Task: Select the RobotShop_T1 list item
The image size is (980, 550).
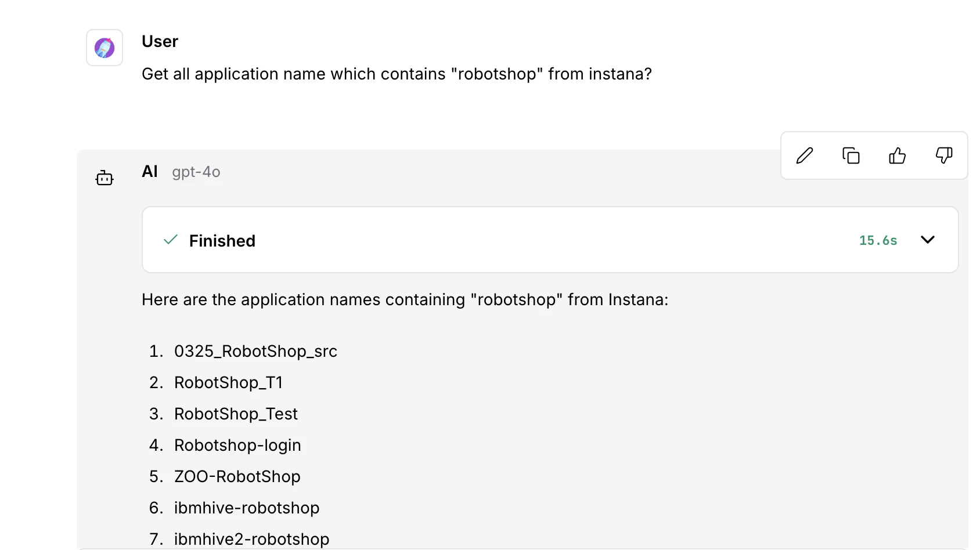Action: pos(229,382)
